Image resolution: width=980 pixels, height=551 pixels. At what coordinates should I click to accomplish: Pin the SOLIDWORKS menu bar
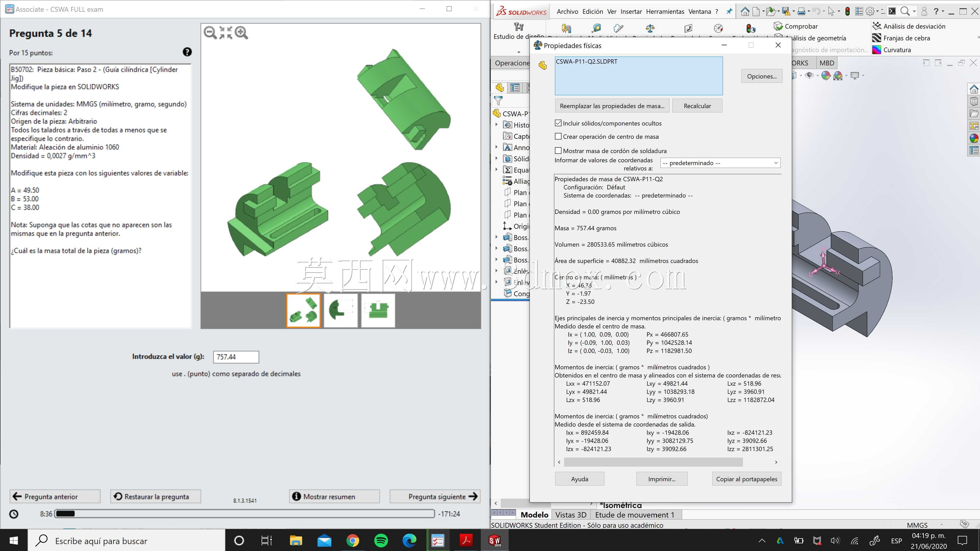[729, 12]
